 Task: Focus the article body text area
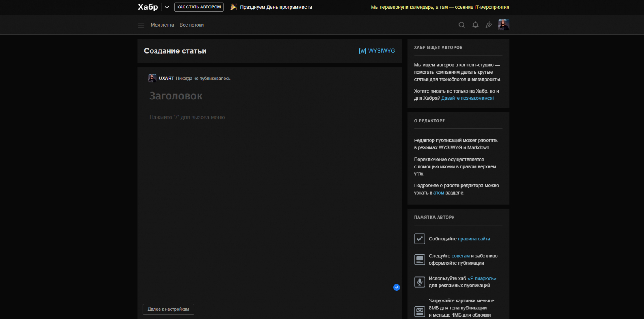point(270,118)
